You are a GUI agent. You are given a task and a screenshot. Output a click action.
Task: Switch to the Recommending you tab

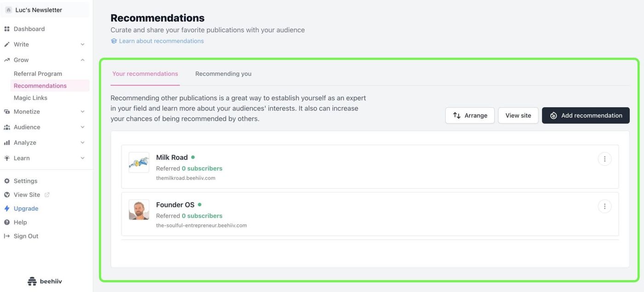point(223,74)
